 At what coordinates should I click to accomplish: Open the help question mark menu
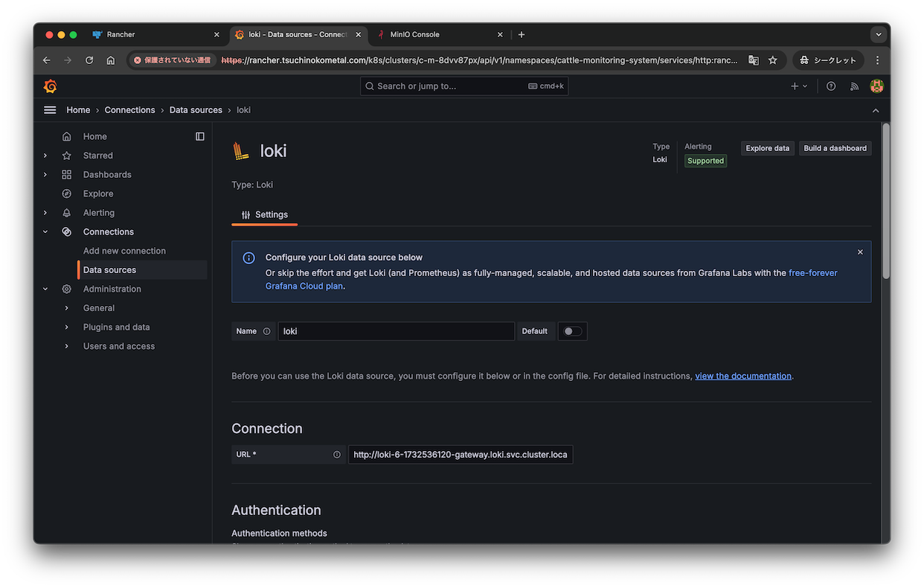pos(831,86)
